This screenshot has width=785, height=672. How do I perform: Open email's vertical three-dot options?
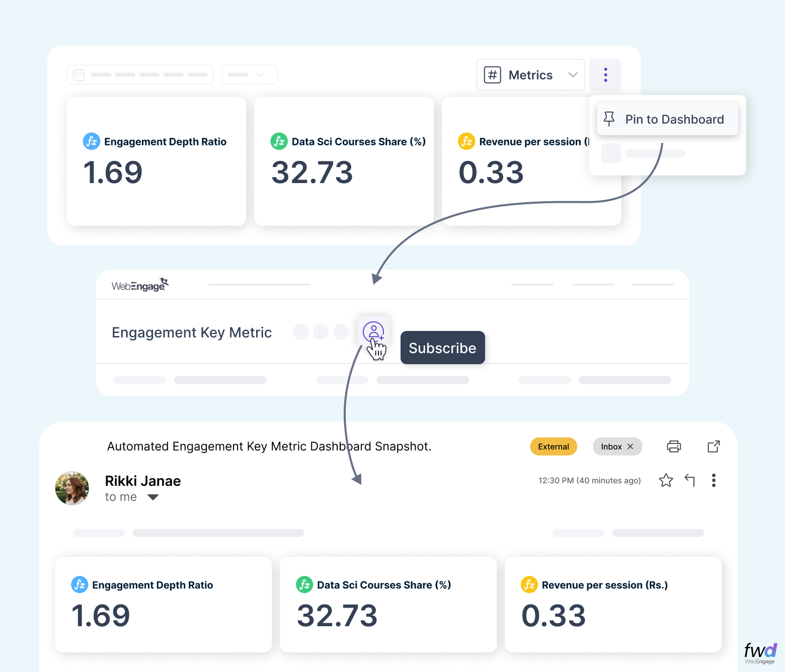[x=714, y=480]
